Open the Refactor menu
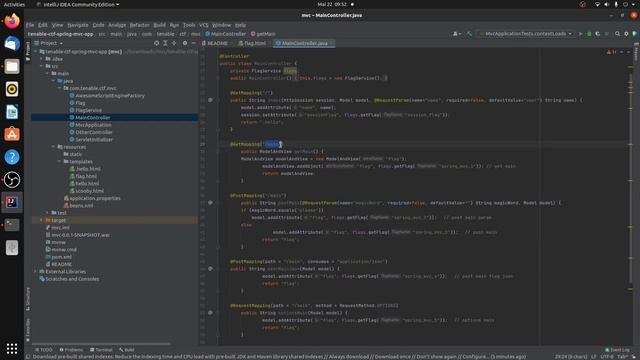The height and width of the screenshot is (360, 640). click(140, 25)
